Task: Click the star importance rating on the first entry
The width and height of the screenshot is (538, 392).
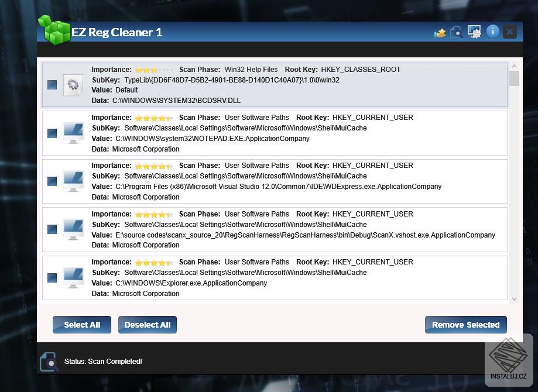Action: (153, 69)
